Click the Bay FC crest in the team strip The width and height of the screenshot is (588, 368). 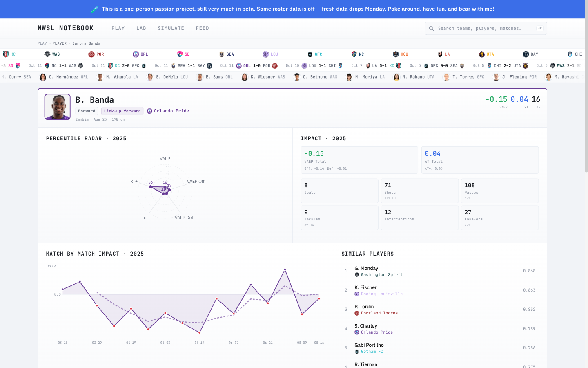[526, 54]
